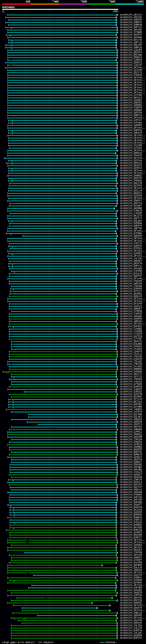Screen dimensions: 146x644
Task: Click the yellow query gap triangle in legend
Action: coord(19,642)
